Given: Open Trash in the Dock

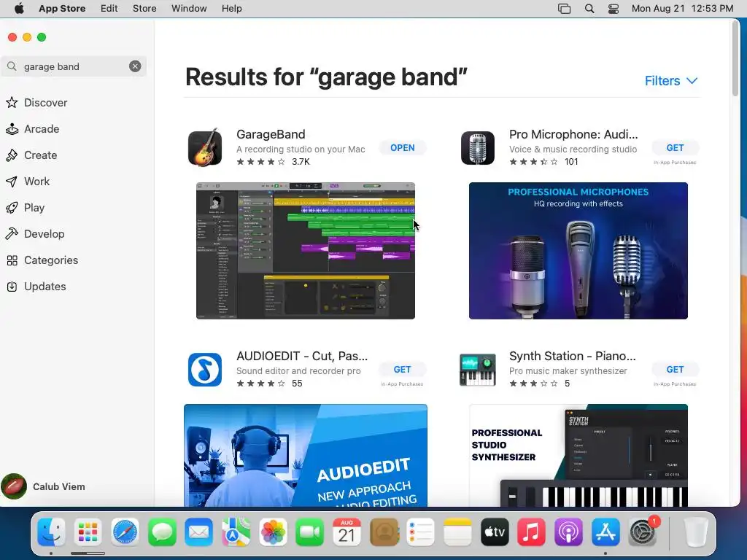Looking at the screenshot, I should click(x=695, y=532).
